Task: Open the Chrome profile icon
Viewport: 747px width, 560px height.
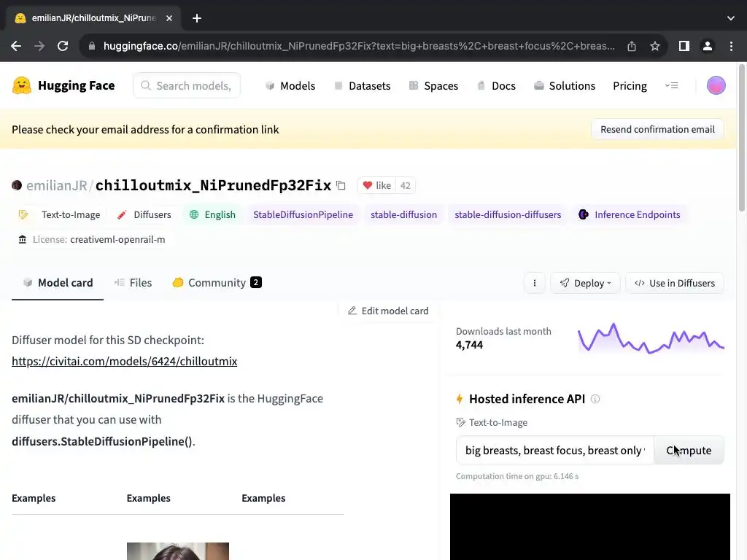Action: (x=708, y=46)
